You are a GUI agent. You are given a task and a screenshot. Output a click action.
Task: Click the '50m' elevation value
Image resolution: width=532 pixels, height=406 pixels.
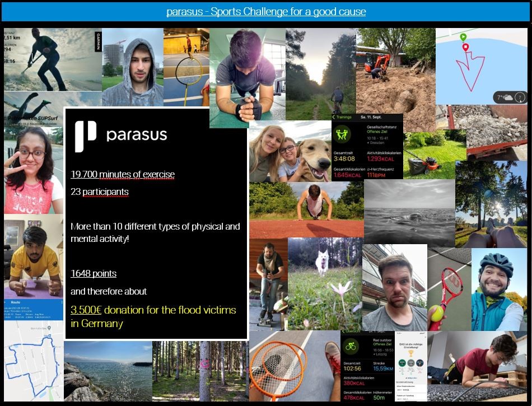click(x=379, y=398)
